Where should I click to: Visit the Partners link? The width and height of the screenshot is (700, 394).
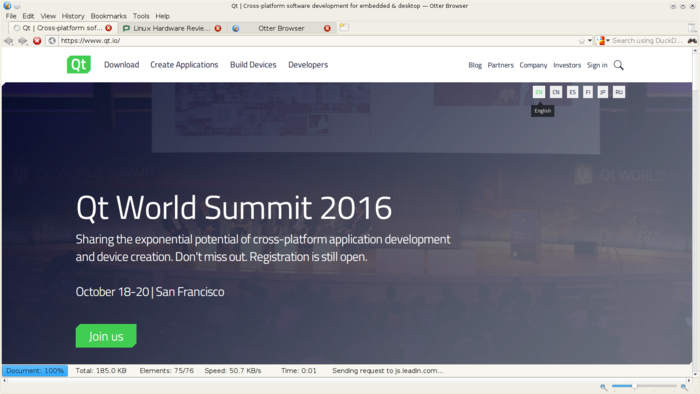pos(500,65)
